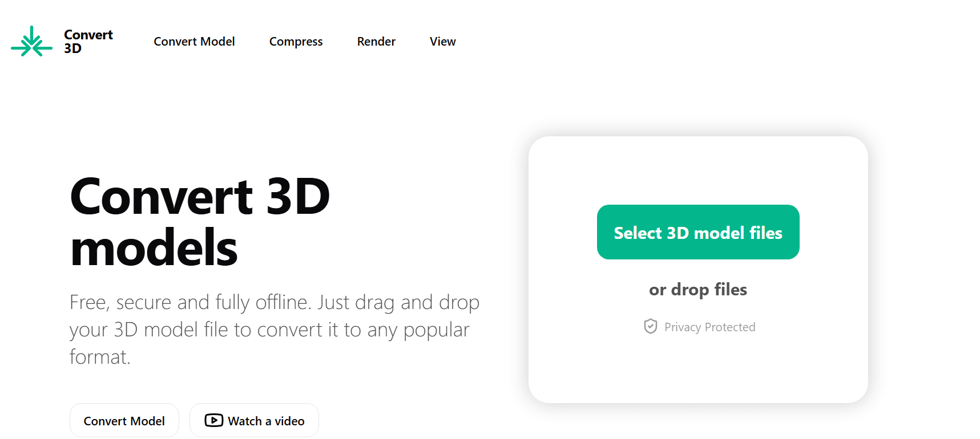Click 'Convert 3D' in the large headline
The height and width of the screenshot is (439, 980).
point(200,197)
